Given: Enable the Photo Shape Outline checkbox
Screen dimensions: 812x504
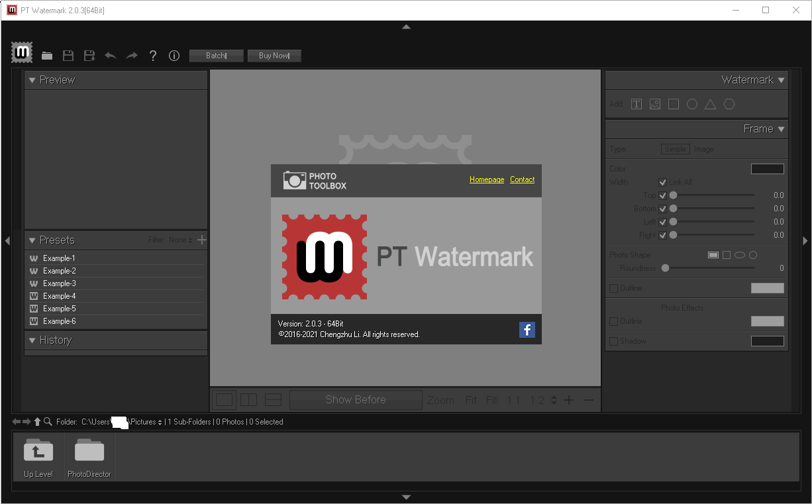Looking at the screenshot, I should [x=613, y=288].
